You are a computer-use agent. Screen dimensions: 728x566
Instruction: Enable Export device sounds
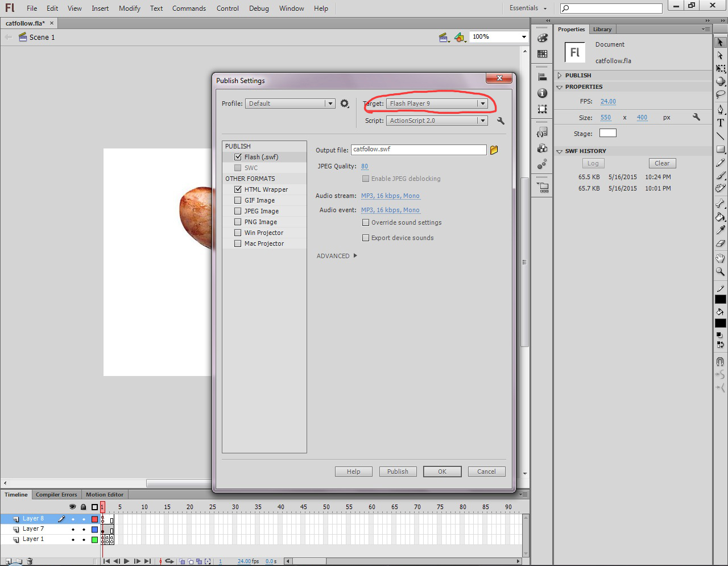(x=366, y=238)
